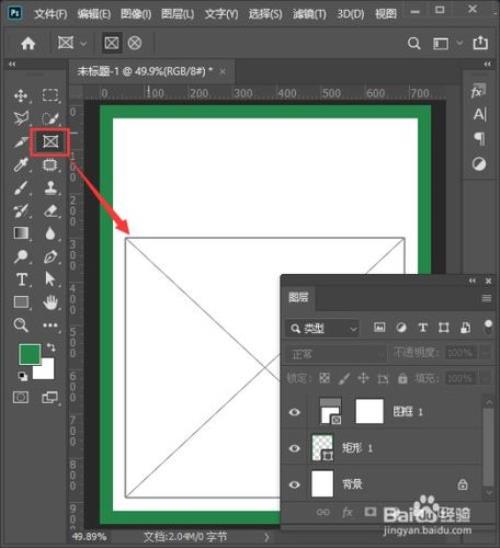
Task: Open Layers panel flyout menu
Action: coord(486,298)
